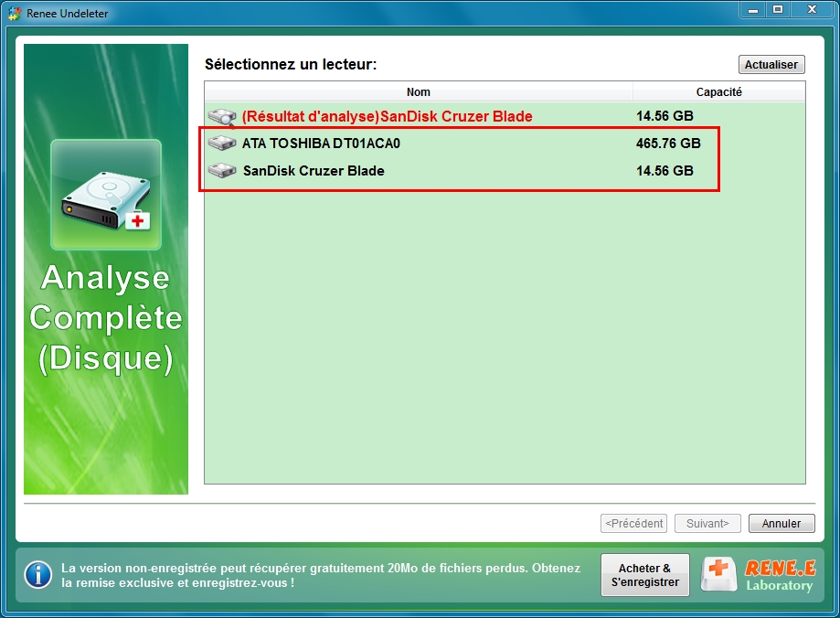Click the blue information icon in bottom banner

pyautogui.click(x=38, y=575)
